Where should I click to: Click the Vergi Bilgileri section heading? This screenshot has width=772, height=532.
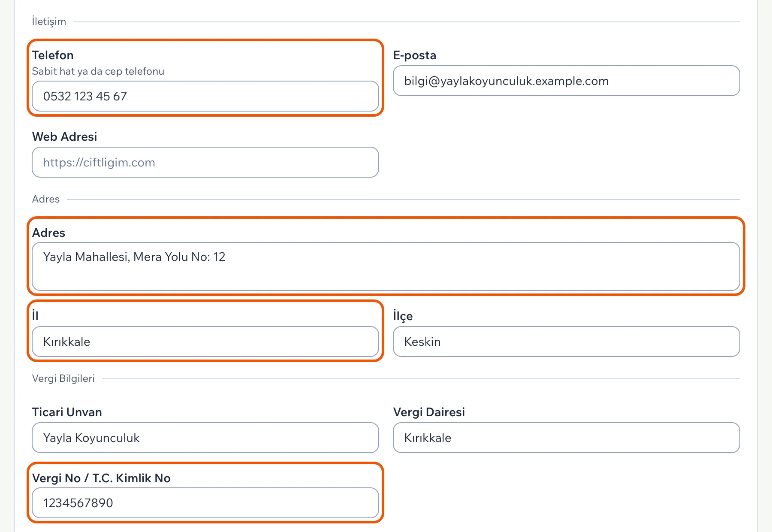(x=63, y=378)
